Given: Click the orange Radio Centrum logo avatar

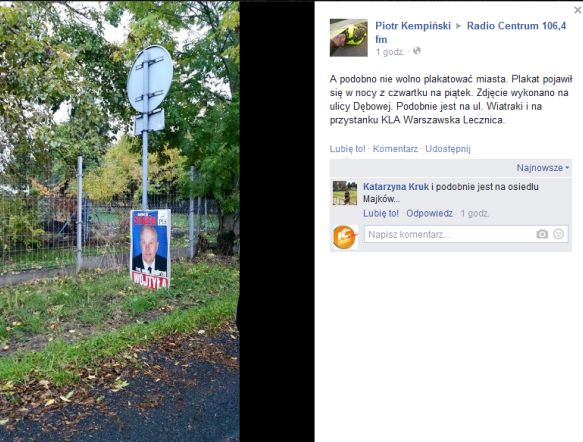Looking at the screenshot, I should tap(345, 236).
